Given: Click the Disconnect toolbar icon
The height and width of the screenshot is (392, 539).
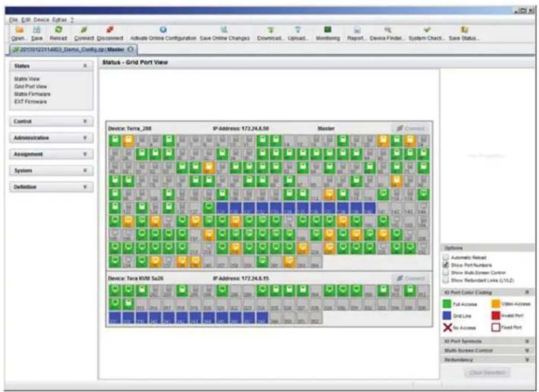Looking at the screenshot, I should (109, 30).
